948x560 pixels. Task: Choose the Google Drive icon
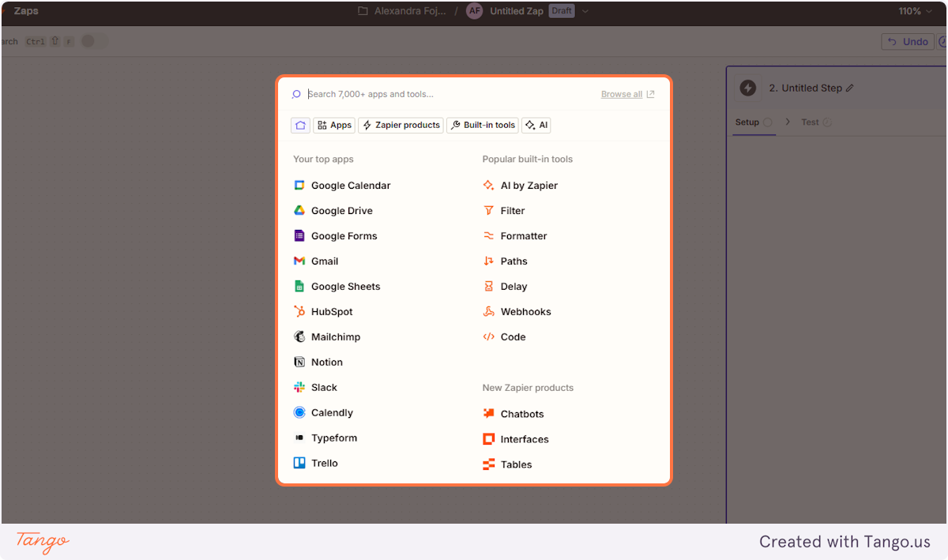pyautogui.click(x=299, y=211)
